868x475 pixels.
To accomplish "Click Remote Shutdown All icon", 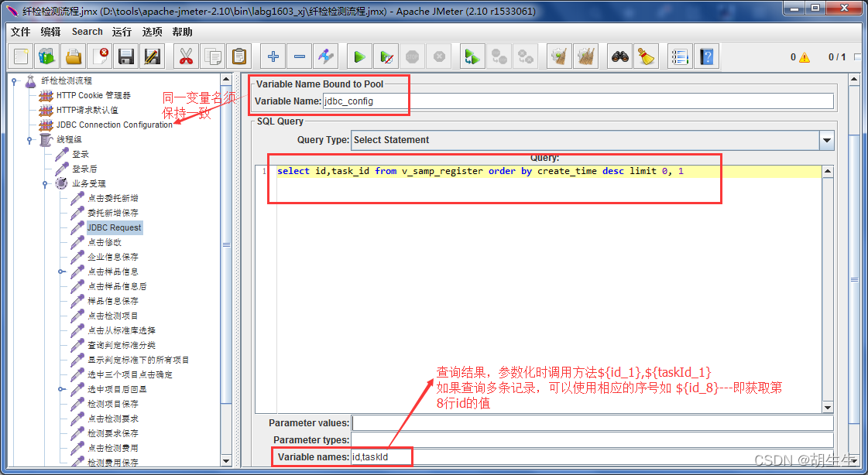I will (x=525, y=56).
